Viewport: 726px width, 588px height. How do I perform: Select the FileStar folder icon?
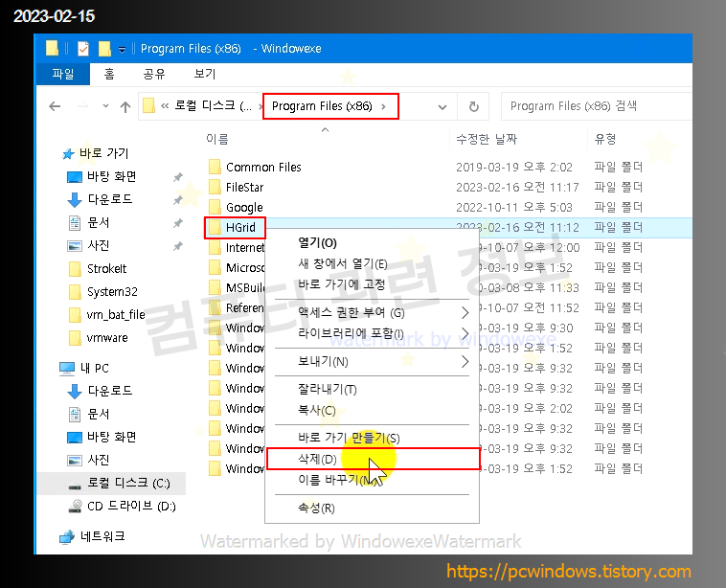[x=215, y=187]
